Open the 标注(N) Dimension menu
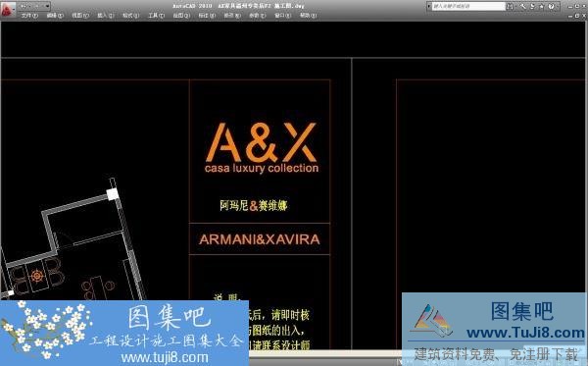This screenshot has width=588, height=366. (x=207, y=16)
